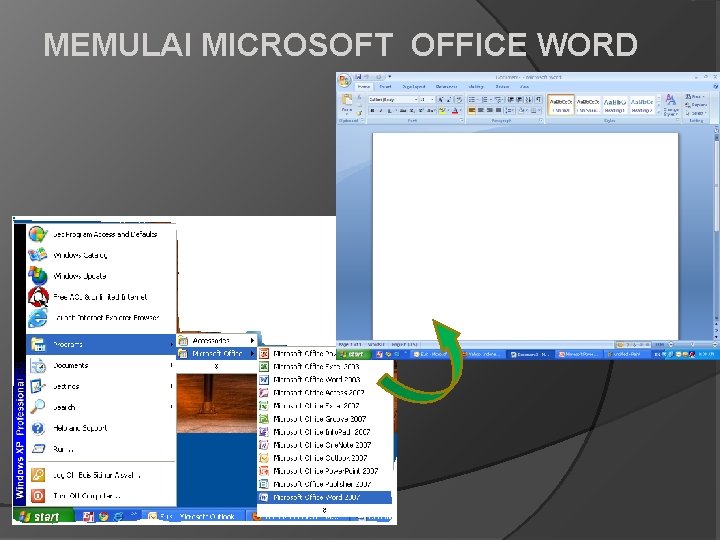Click the Shrink Font icon

tap(449, 100)
